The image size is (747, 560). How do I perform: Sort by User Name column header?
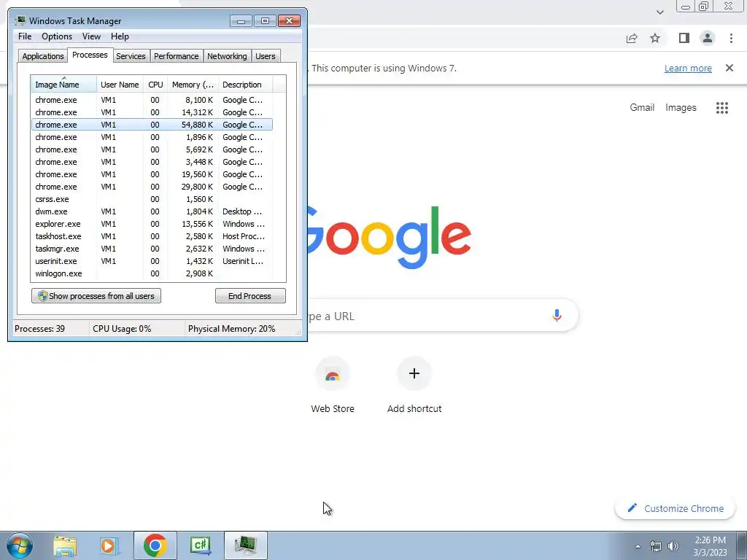point(120,85)
